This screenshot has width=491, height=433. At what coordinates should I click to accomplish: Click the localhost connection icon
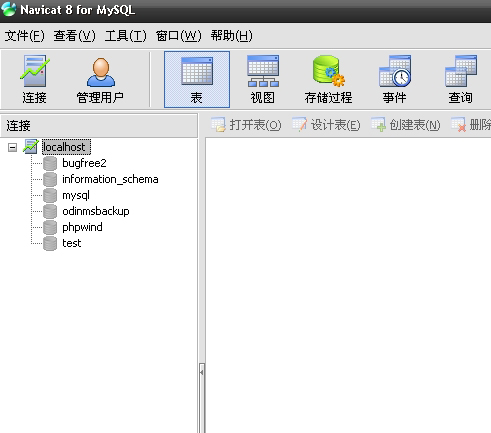[x=31, y=147]
